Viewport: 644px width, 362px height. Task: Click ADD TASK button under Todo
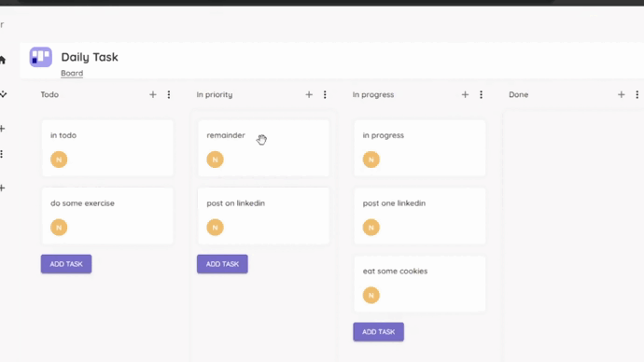point(66,264)
